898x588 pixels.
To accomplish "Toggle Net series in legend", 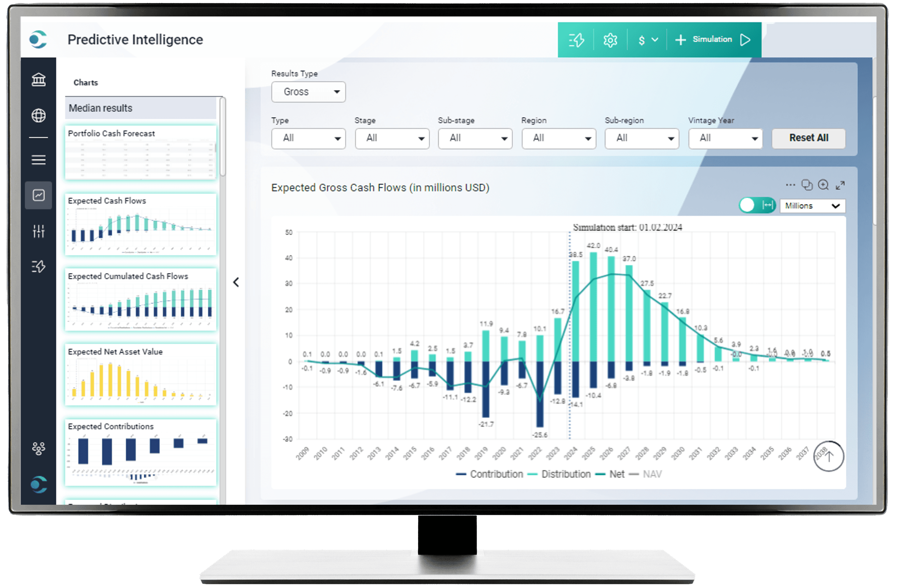I will pyautogui.click(x=610, y=474).
